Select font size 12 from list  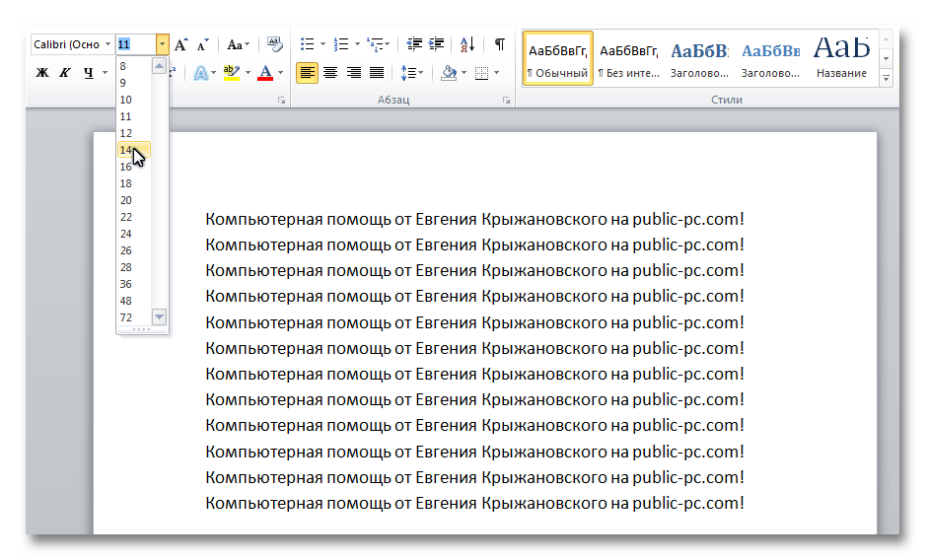[134, 133]
